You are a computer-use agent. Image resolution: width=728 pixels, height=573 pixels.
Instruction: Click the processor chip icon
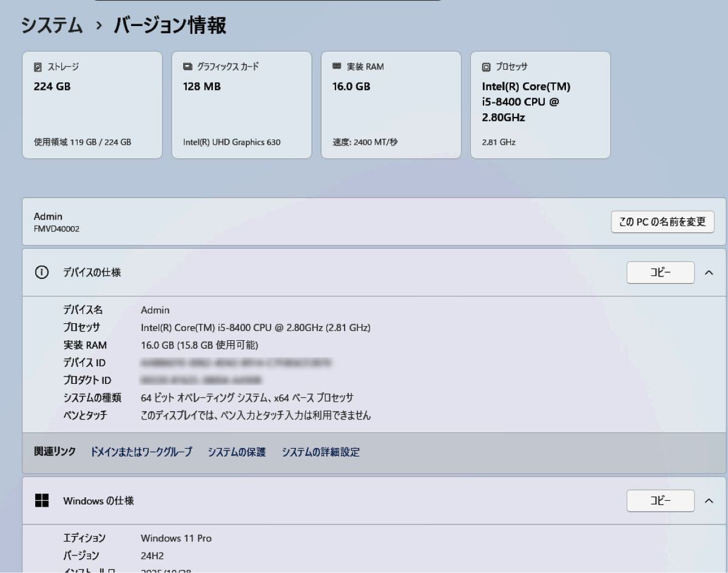pos(486,67)
